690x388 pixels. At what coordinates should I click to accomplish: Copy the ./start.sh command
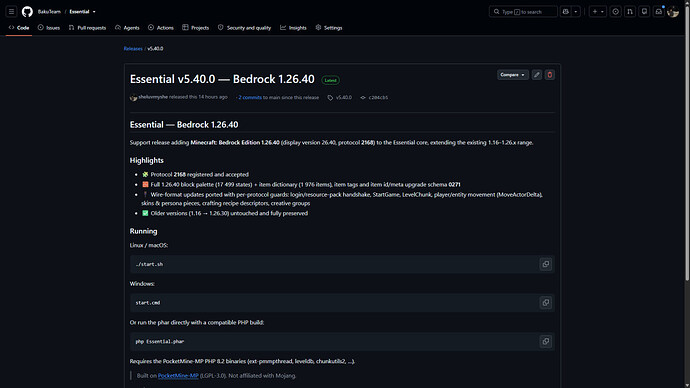pos(546,264)
